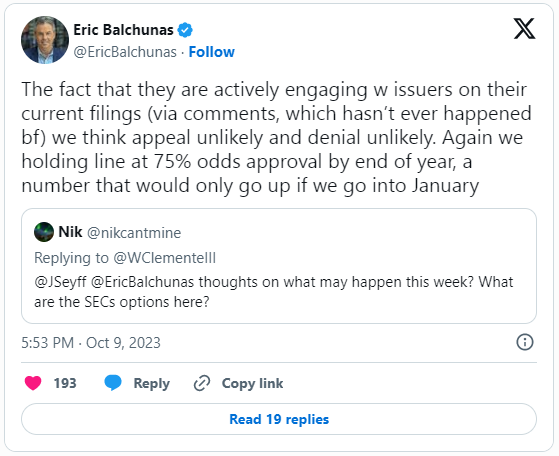
Task: Click Replying to @WClementeIII line
Action: pyautogui.click(x=125, y=258)
